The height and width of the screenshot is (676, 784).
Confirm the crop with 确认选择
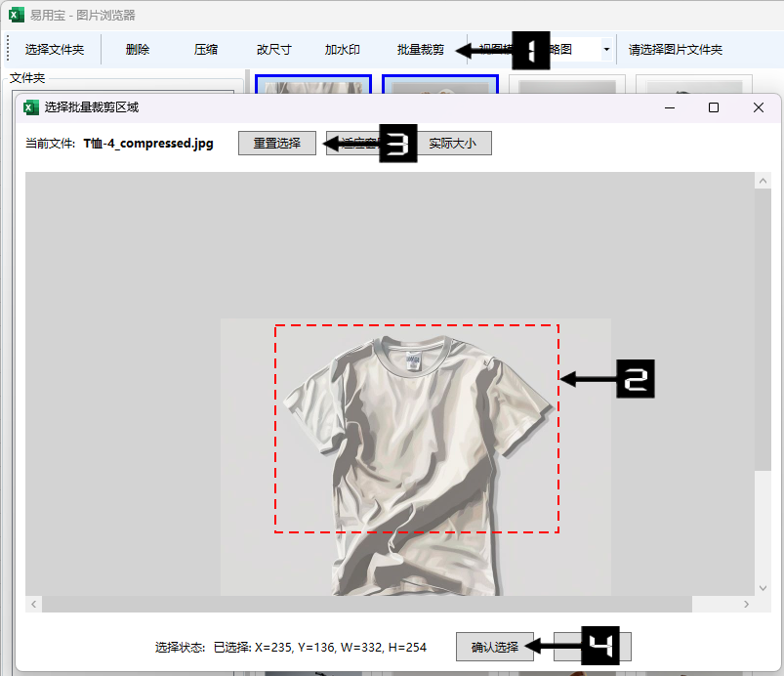pyautogui.click(x=495, y=647)
